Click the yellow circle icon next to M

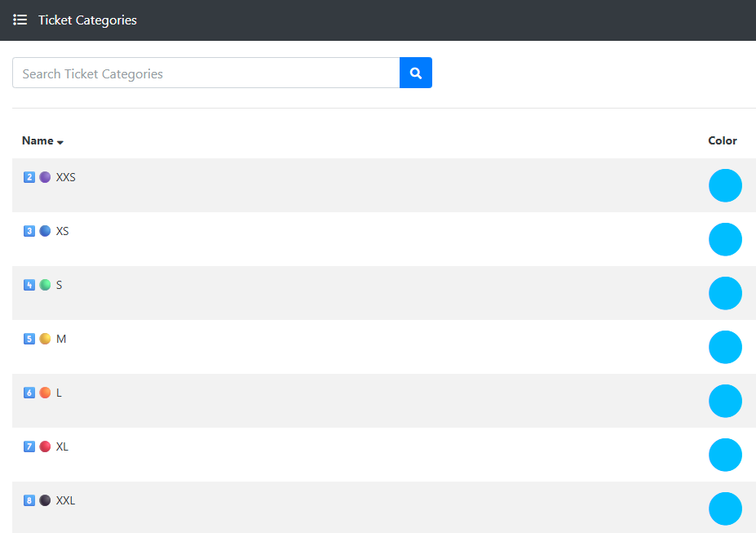click(45, 339)
